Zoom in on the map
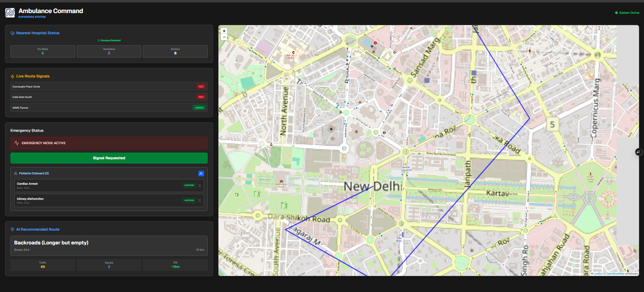 [224, 31]
